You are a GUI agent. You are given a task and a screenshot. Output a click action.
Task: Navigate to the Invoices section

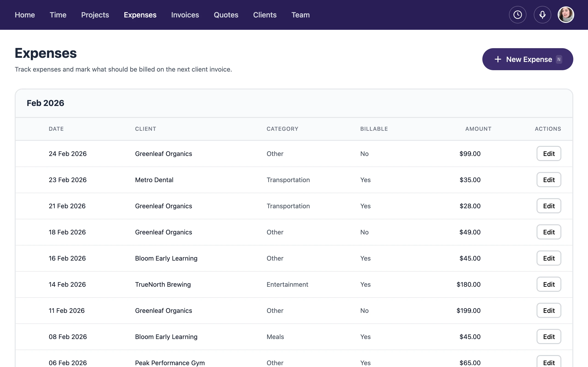pyautogui.click(x=185, y=15)
